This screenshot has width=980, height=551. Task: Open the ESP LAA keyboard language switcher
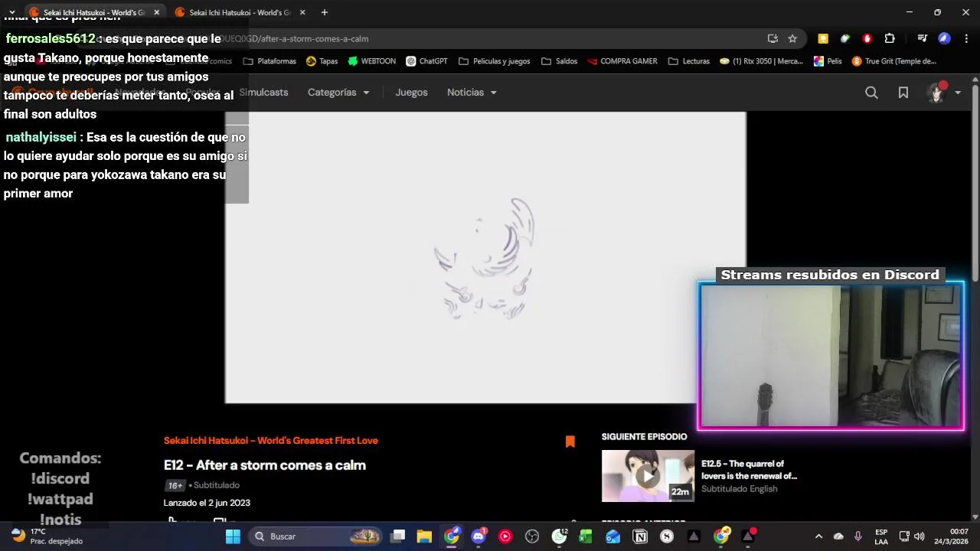point(881,536)
